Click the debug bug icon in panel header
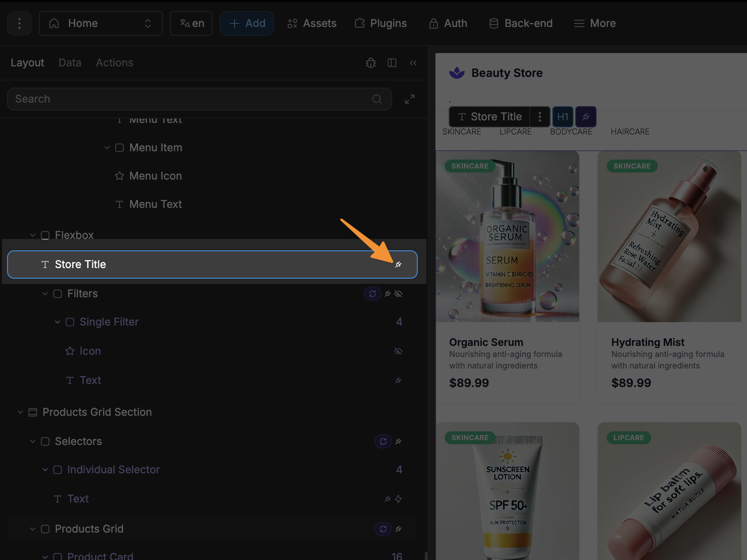 [x=371, y=63]
